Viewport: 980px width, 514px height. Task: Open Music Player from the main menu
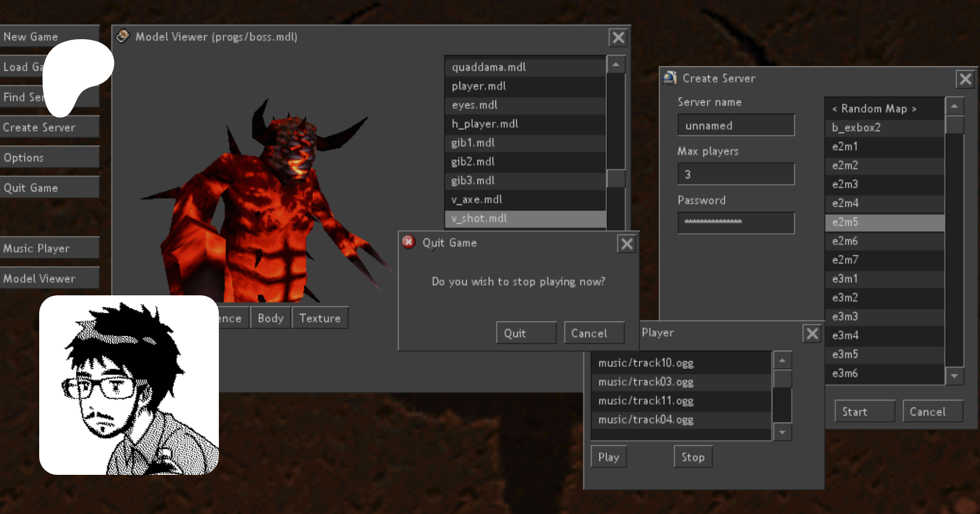point(49,249)
